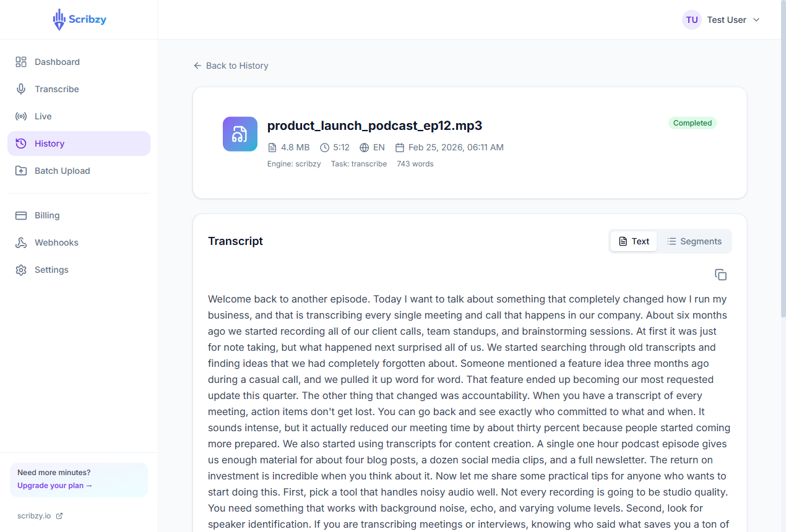Viewport: 786px width, 532px height.
Task: Open the TU avatar menu
Action: point(691,19)
